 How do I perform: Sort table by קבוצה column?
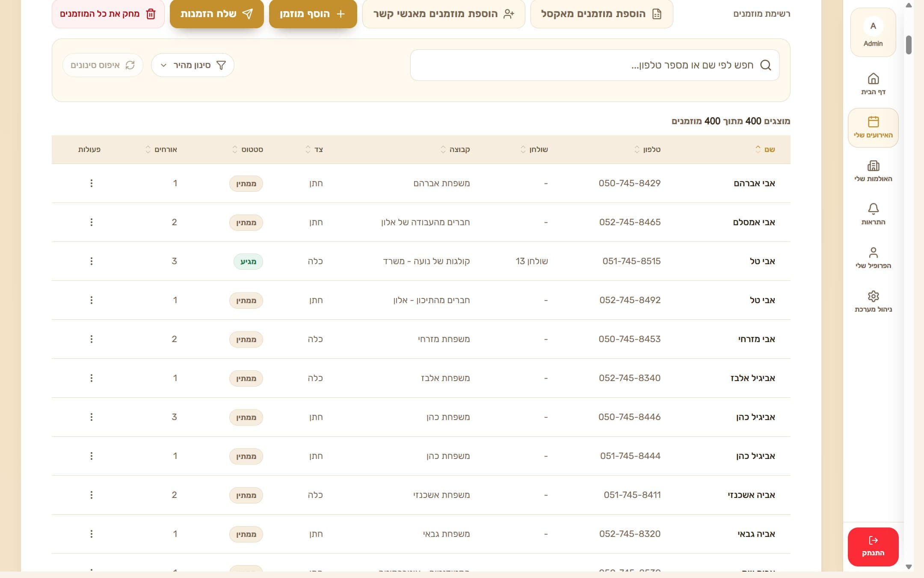point(455,149)
